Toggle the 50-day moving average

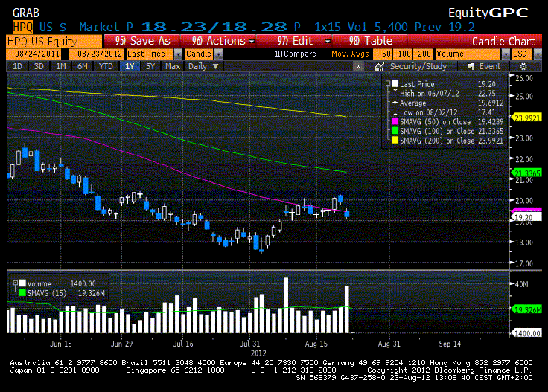coord(383,54)
